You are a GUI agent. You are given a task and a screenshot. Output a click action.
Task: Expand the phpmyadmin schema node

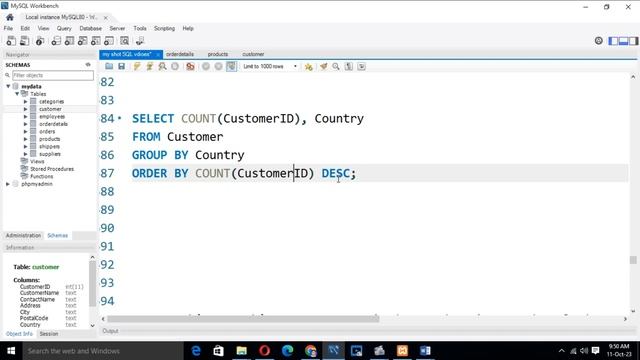tap(8, 184)
